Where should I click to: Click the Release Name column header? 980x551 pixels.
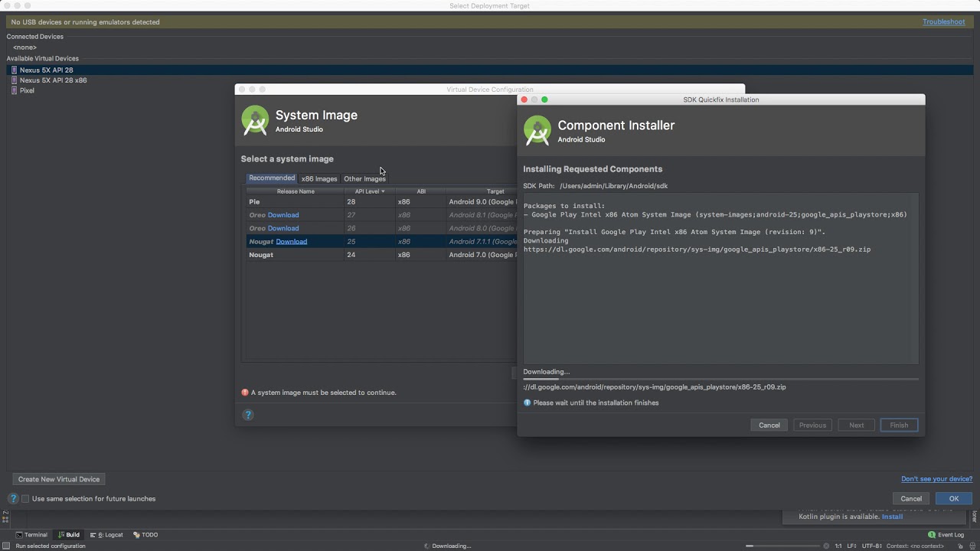[x=296, y=191]
